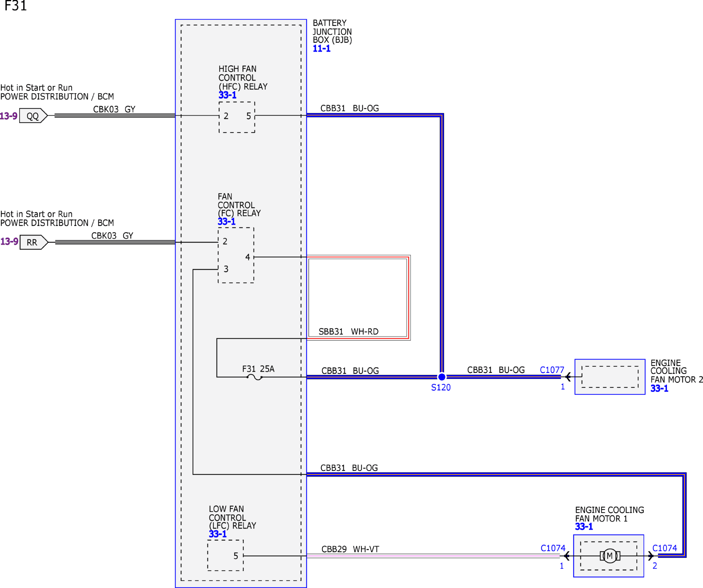Click the LOW FAN CONTROL (LFC) RELAY label
Image resolution: width=703 pixels, height=588 pixels.
[232, 517]
